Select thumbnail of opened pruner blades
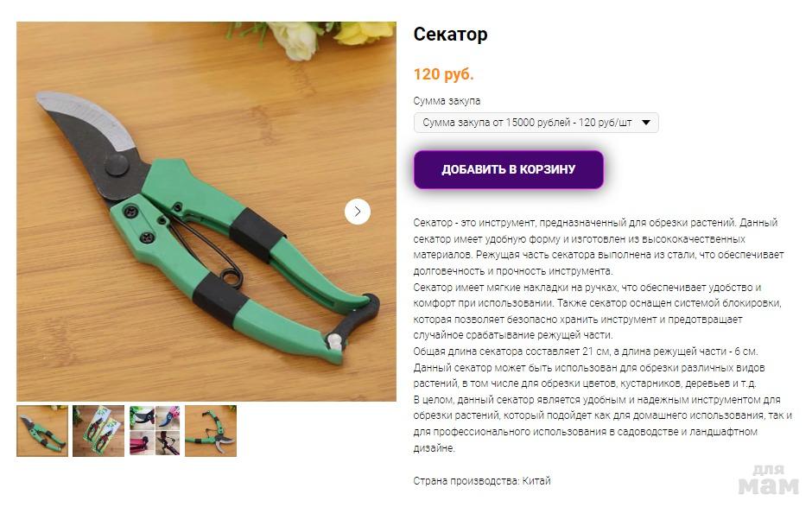 coord(211,431)
